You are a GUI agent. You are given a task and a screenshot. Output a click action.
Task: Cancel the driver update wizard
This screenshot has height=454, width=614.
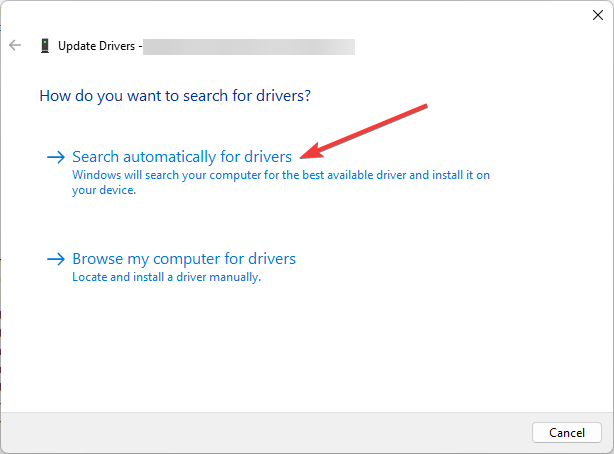pyautogui.click(x=567, y=432)
